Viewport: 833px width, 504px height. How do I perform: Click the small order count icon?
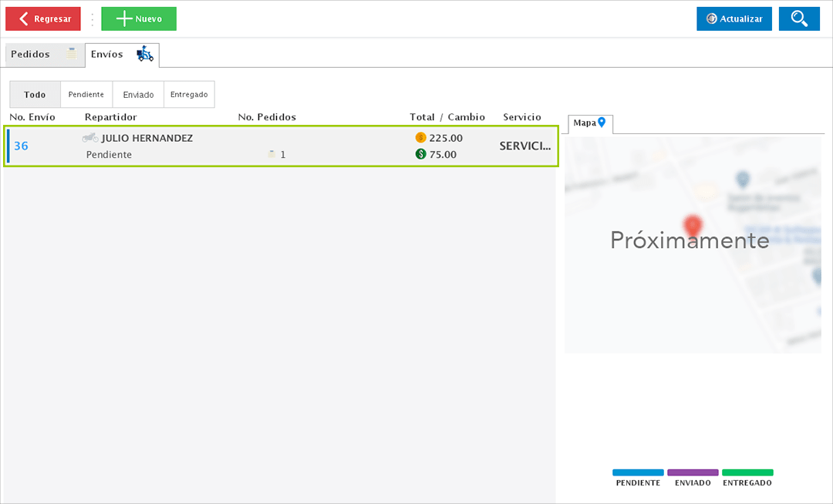[271, 154]
